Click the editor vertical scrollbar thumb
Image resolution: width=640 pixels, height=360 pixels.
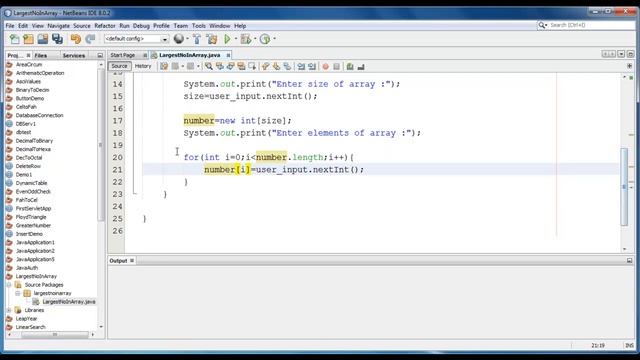[x=624, y=187]
